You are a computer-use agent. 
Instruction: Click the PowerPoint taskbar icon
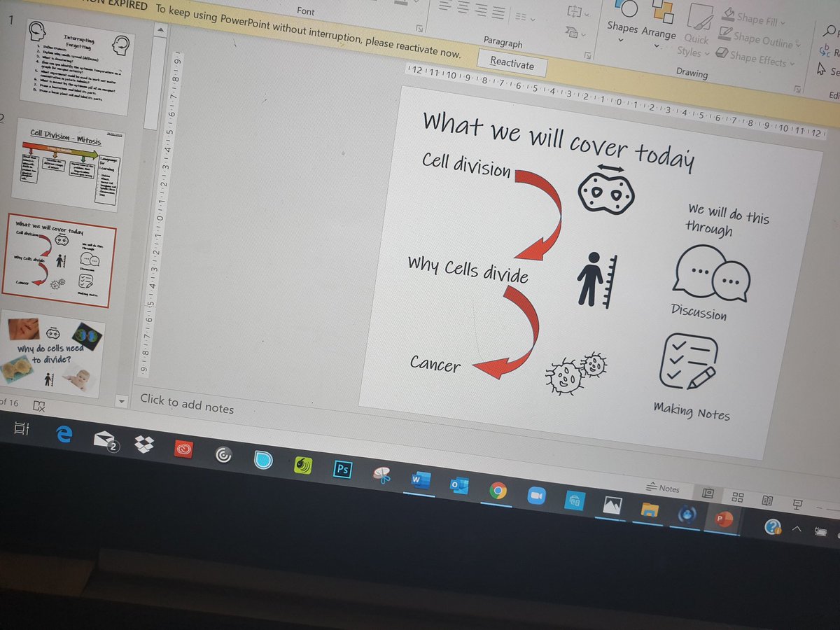point(723,519)
